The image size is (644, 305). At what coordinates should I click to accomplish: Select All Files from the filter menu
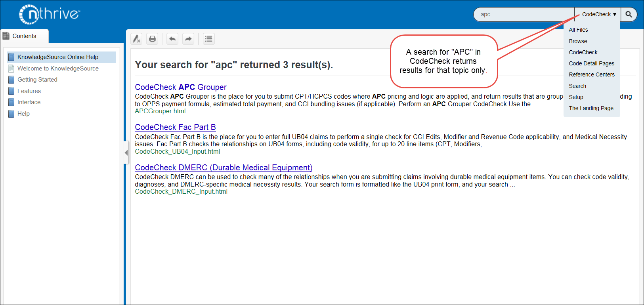point(578,30)
